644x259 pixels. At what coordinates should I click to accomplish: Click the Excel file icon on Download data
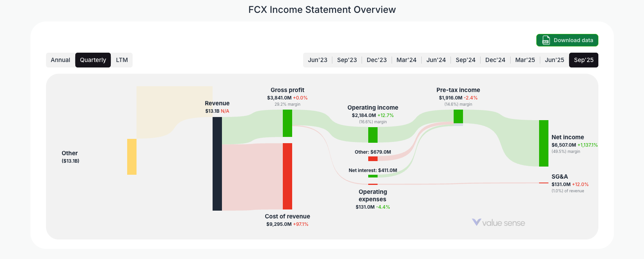click(x=545, y=40)
